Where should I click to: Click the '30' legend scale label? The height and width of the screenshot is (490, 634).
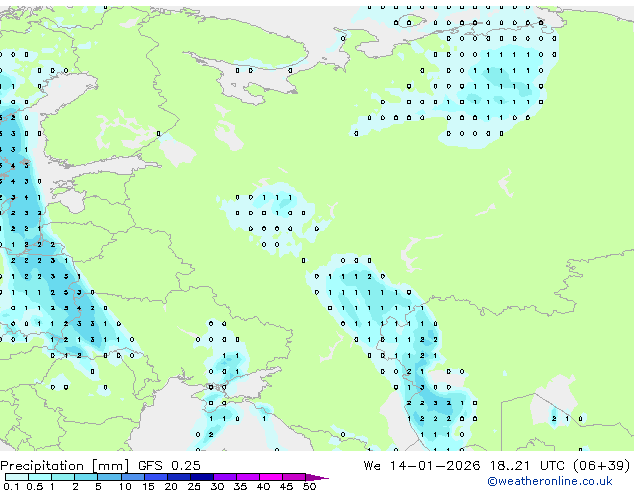[x=217, y=486]
